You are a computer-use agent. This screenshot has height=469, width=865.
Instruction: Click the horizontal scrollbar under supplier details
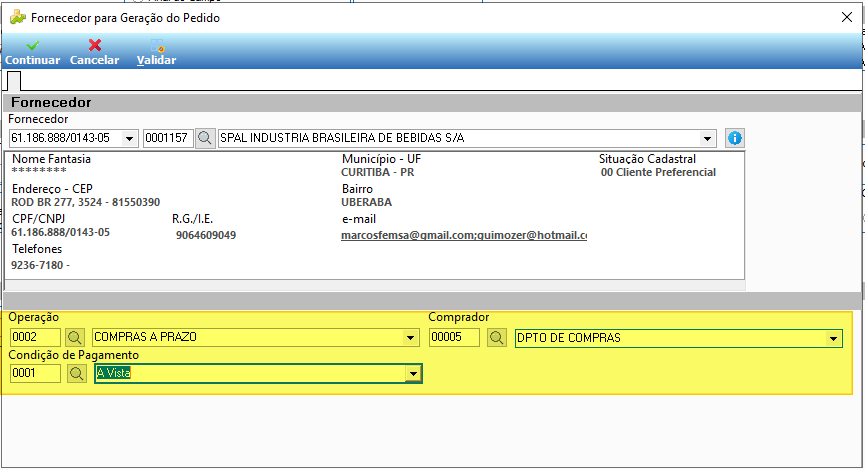375,285
